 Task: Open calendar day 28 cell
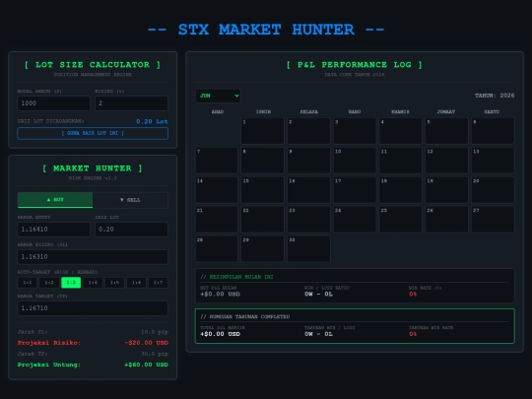point(217,249)
